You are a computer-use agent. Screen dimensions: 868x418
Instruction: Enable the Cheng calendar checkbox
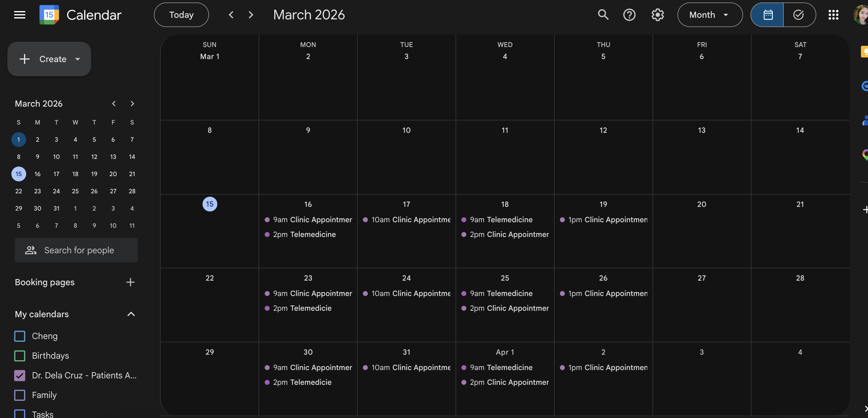(x=20, y=336)
